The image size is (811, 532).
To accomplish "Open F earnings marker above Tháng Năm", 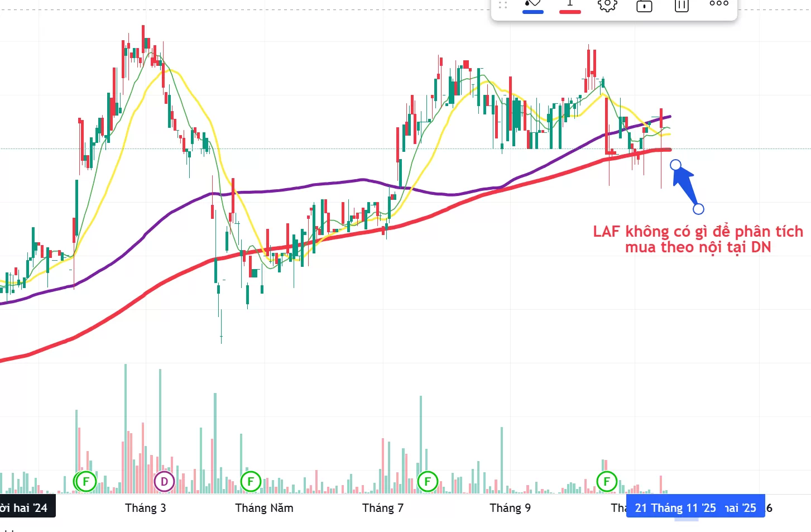I will (251, 481).
